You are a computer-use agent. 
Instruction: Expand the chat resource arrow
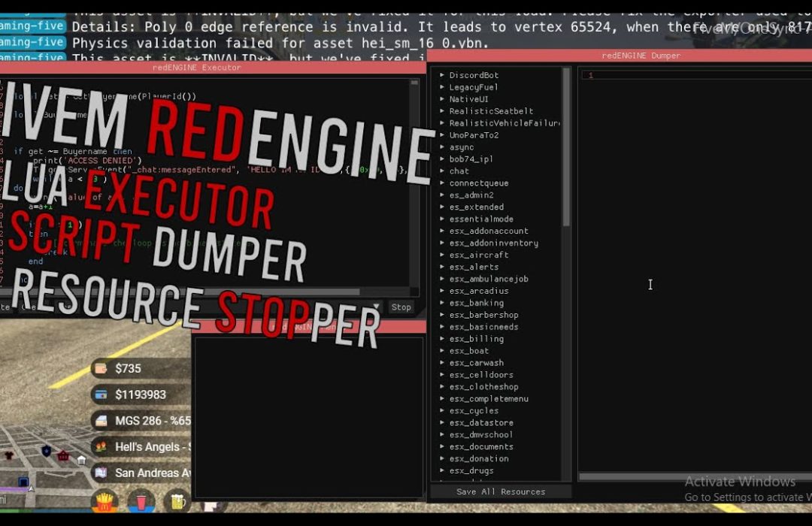coord(442,171)
